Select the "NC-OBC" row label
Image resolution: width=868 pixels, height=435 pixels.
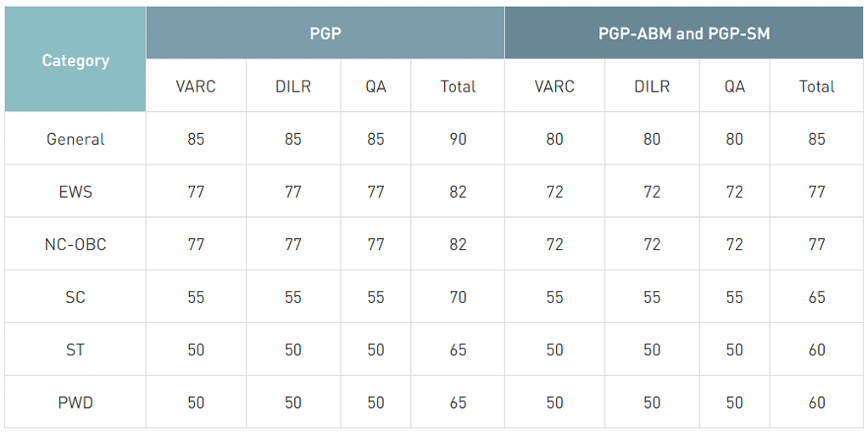click(75, 244)
